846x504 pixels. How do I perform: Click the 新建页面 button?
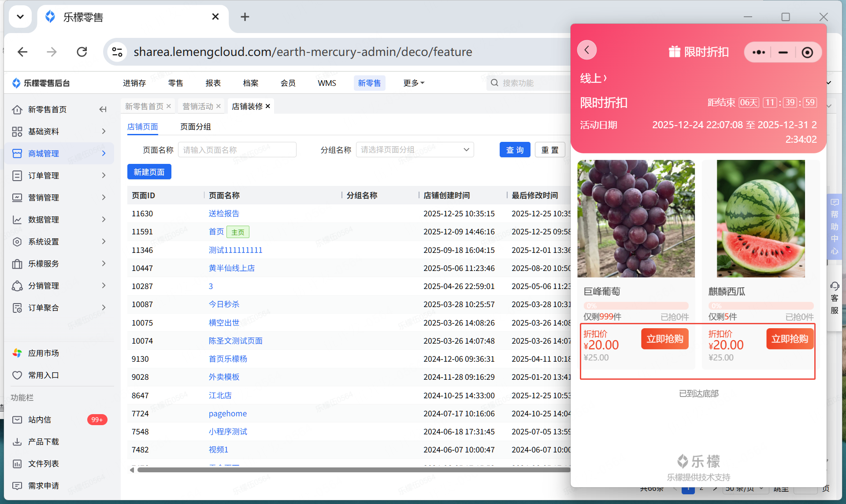[x=149, y=172]
